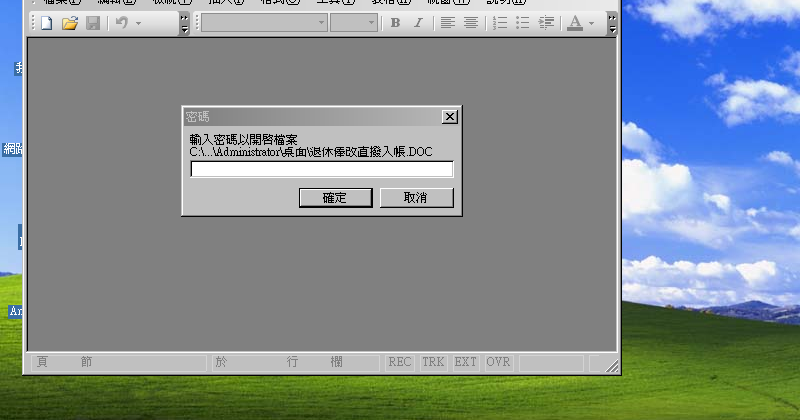Click the file path ending in .DOC

click(x=311, y=152)
